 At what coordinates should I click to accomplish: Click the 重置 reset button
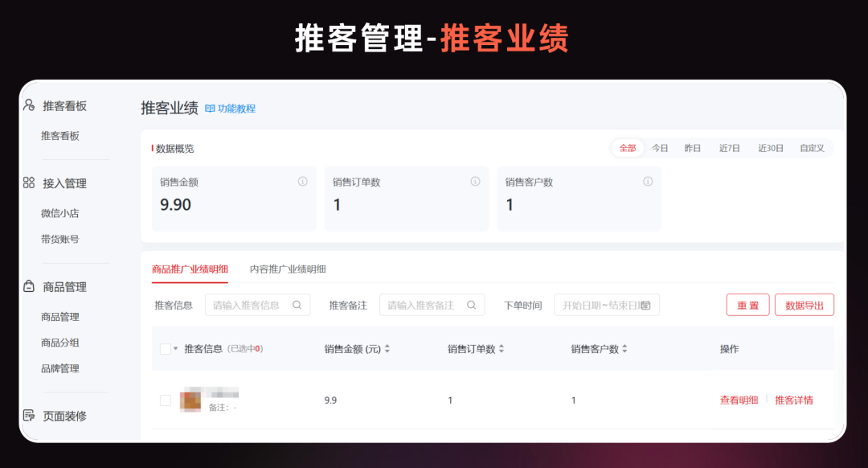[747, 305]
